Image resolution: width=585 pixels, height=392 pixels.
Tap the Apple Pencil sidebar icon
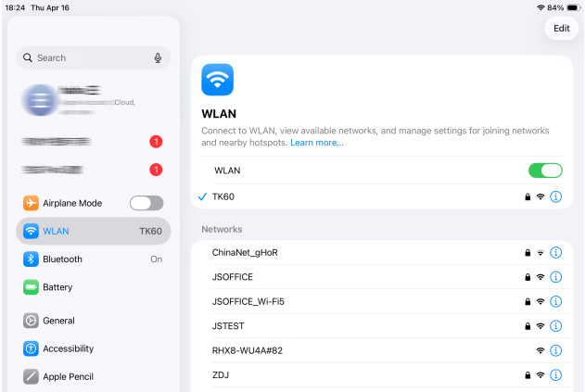31,376
